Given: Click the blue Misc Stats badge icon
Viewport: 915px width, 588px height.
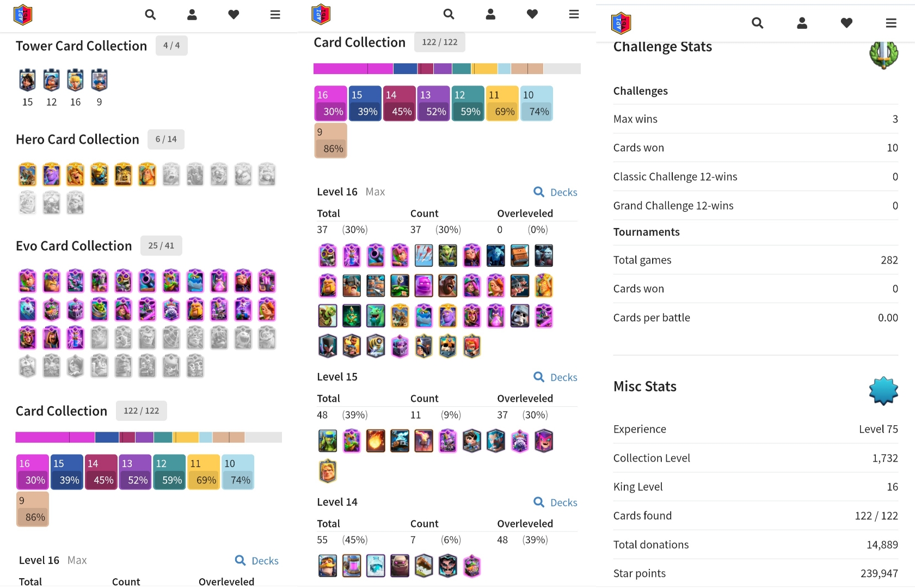Looking at the screenshot, I should click(883, 391).
